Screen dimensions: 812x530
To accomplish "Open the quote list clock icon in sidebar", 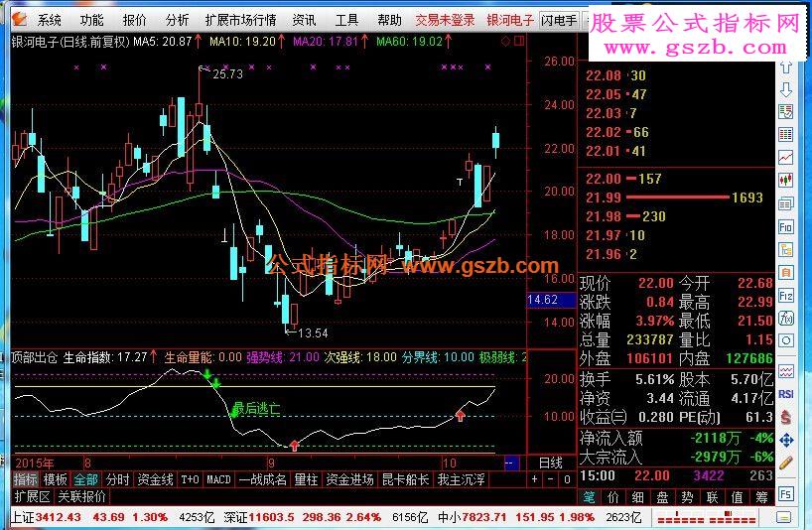I will point(786,112).
